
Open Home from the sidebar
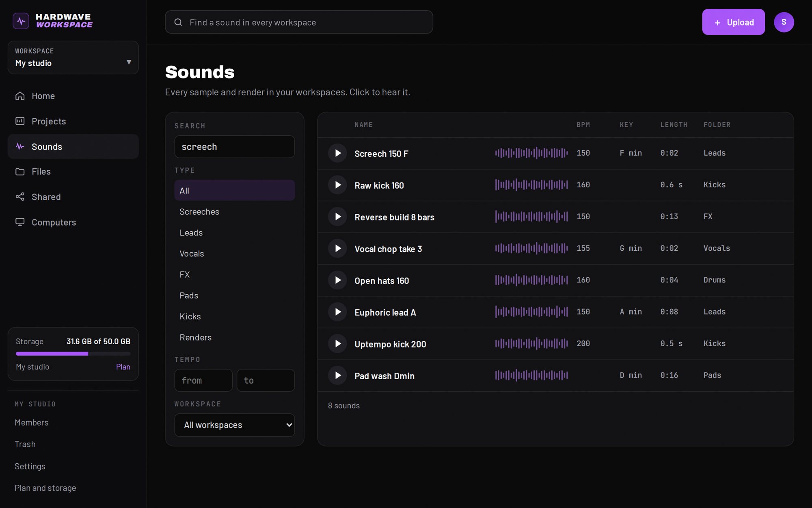click(73, 96)
